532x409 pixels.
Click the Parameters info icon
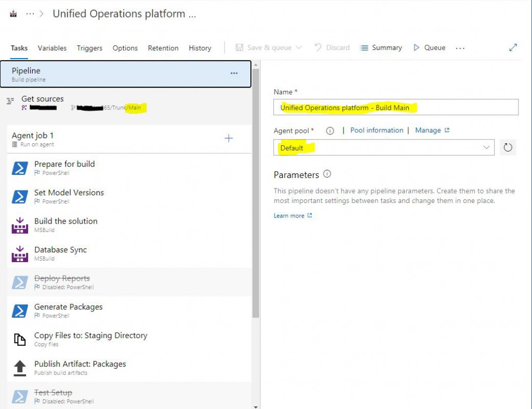[327, 174]
